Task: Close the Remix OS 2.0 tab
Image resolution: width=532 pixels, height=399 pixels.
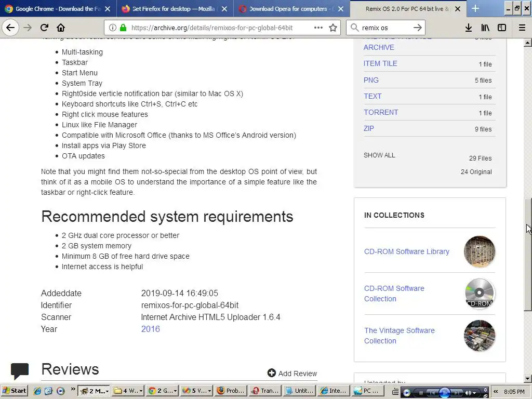Action: (458, 9)
